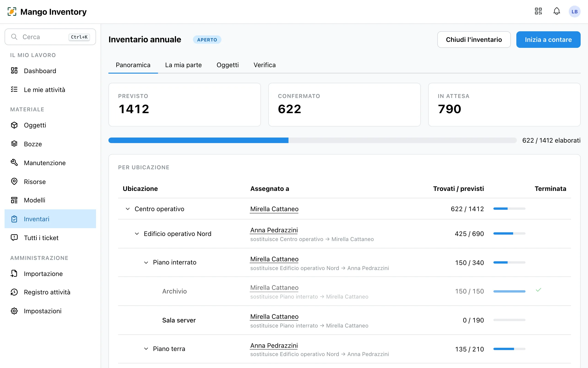The image size is (588, 368).
Task: Open the notifications bell
Action: [557, 11]
